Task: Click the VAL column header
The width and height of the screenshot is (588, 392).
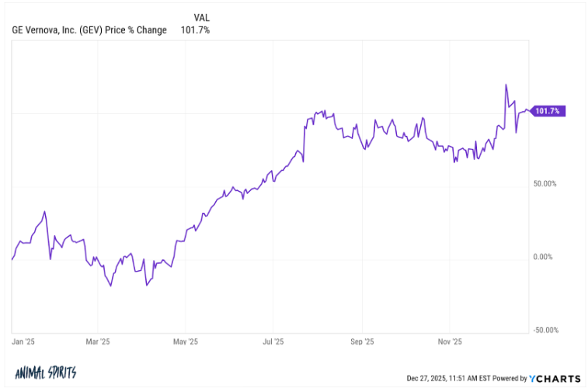Action: click(x=200, y=17)
